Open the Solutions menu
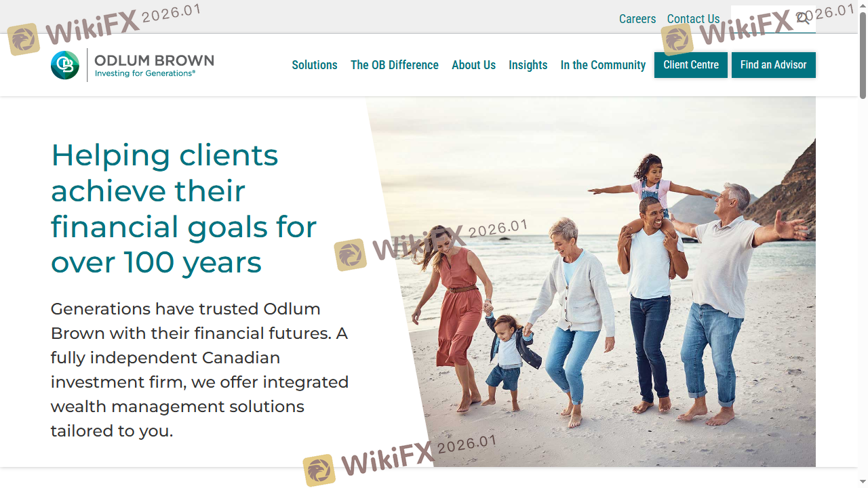The image size is (868, 488). [315, 65]
